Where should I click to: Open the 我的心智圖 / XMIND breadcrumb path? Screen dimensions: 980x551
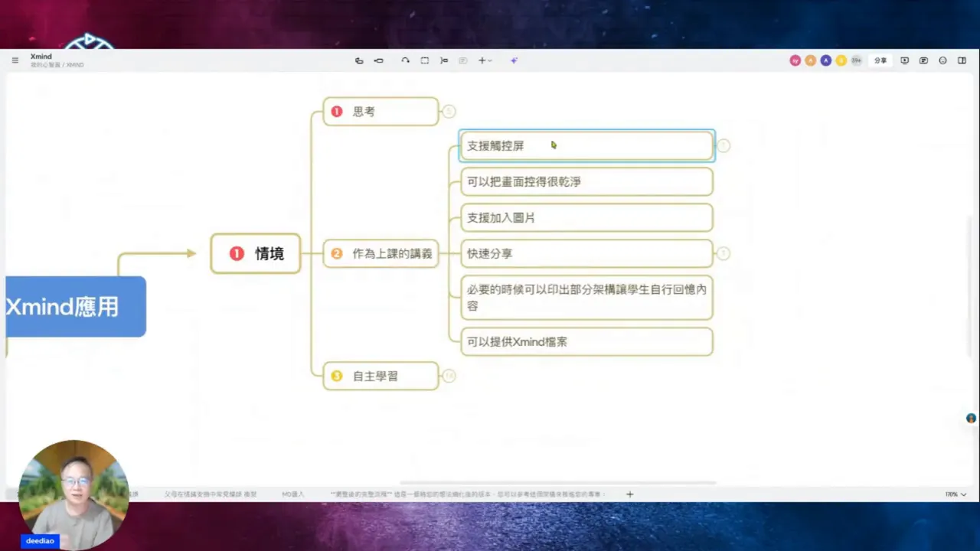[x=57, y=65]
